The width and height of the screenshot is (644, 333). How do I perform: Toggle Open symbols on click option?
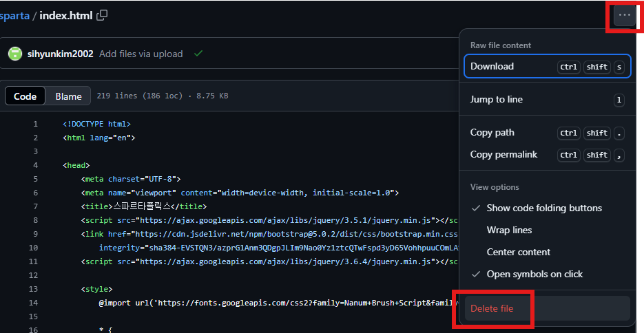[x=547, y=275]
